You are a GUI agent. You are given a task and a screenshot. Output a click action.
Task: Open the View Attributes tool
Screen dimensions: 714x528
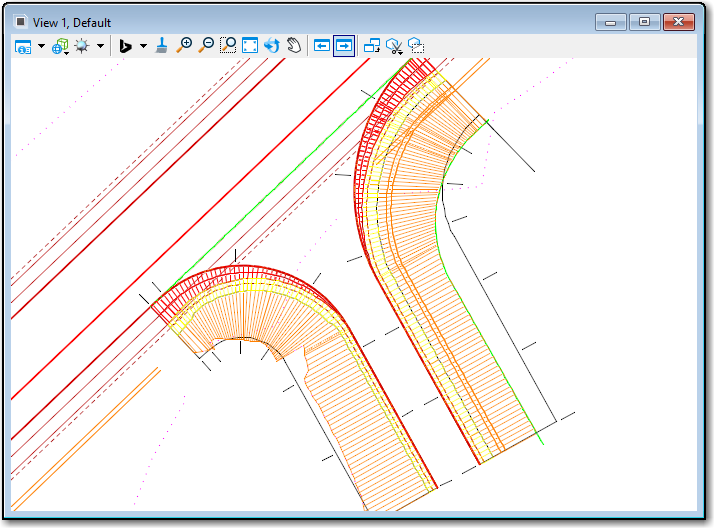click(23, 46)
